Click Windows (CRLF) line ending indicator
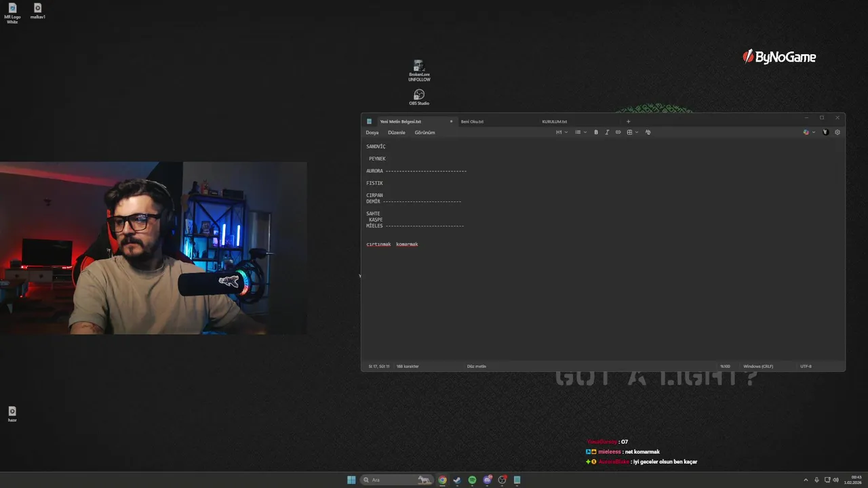The image size is (868, 488). coord(758,366)
